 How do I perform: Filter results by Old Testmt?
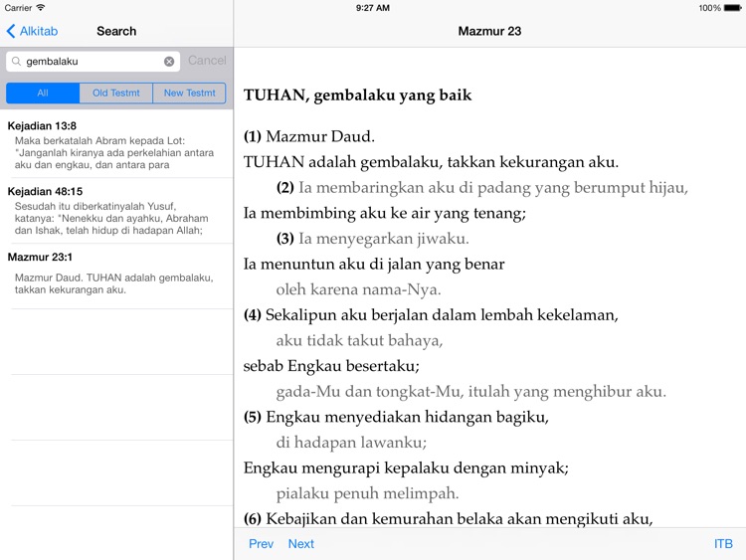116,93
